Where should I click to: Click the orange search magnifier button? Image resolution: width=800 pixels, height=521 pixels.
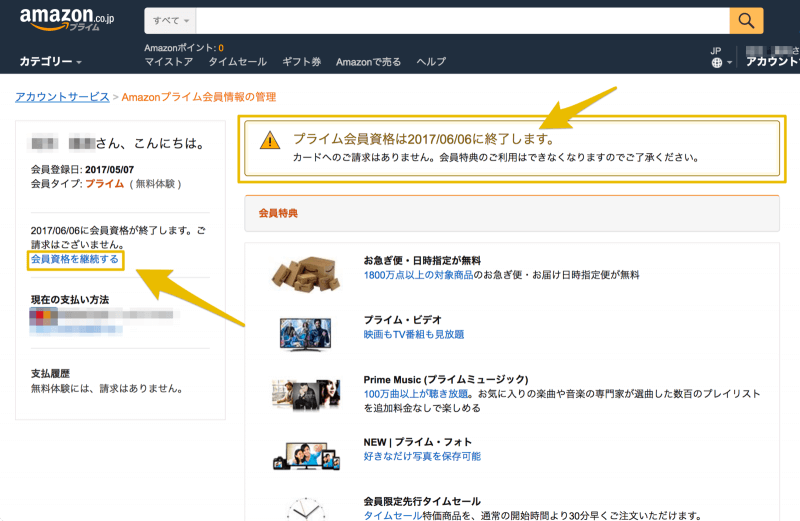[746, 21]
